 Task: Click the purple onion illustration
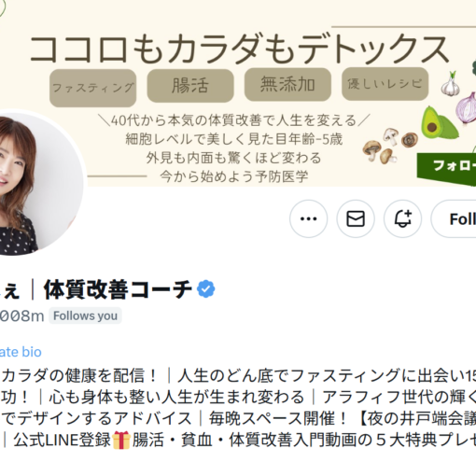pyautogui.click(x=466, y=108)
